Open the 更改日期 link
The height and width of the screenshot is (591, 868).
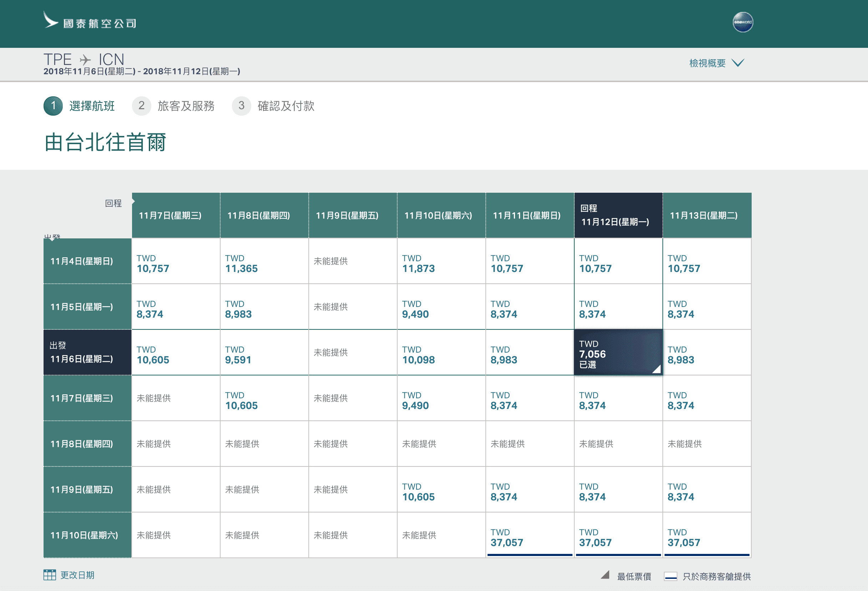[x=77, y=575]
